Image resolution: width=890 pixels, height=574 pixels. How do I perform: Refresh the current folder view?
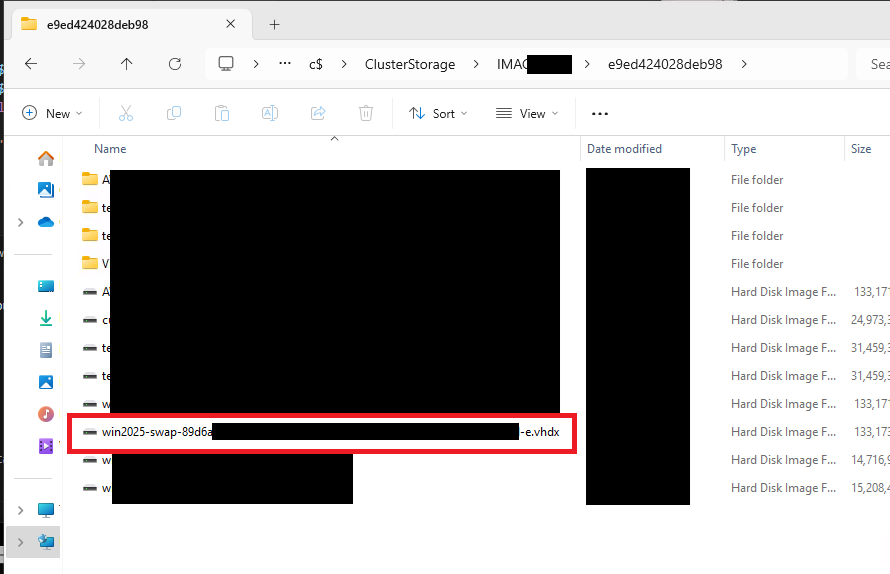coord(175,64)
